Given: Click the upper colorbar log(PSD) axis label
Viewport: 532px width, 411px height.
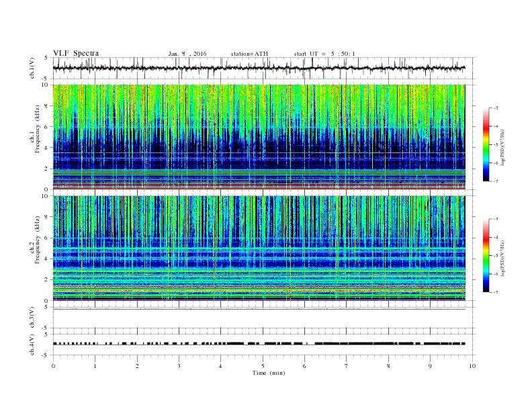Looking at the screenshot, I should pyautogui.click(x=503, y=147).
